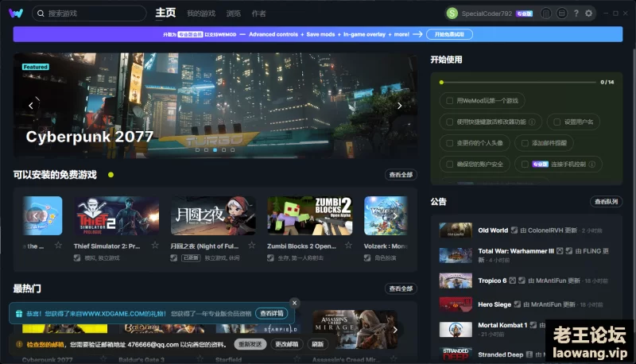The width and height of the screenshot is (636, 364).
Task: Move free games carousel backward with left arrow
Action: tap(35, 215)
